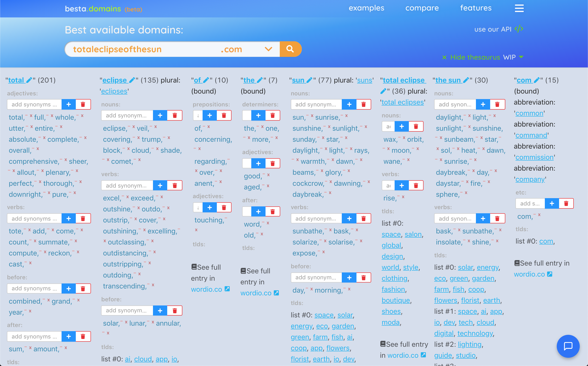Click trash icon under eclipse verbs
588x366 pixels.
click(175, 186)
